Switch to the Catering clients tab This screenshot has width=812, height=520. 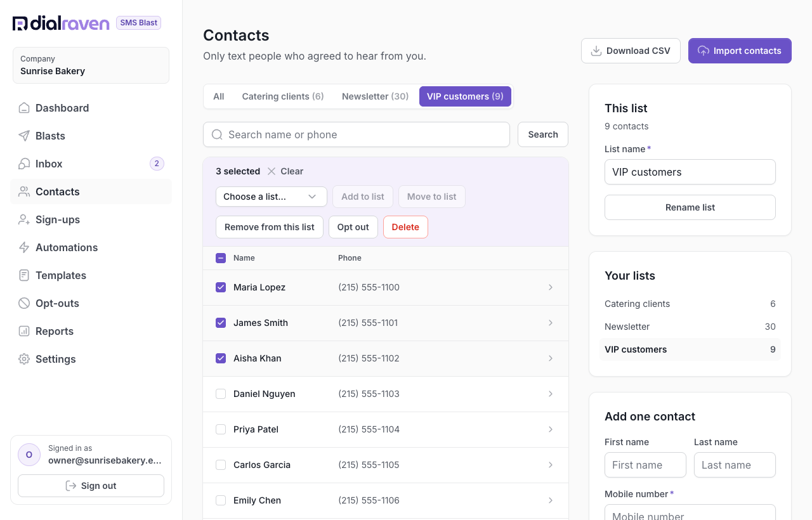point(283,96)
